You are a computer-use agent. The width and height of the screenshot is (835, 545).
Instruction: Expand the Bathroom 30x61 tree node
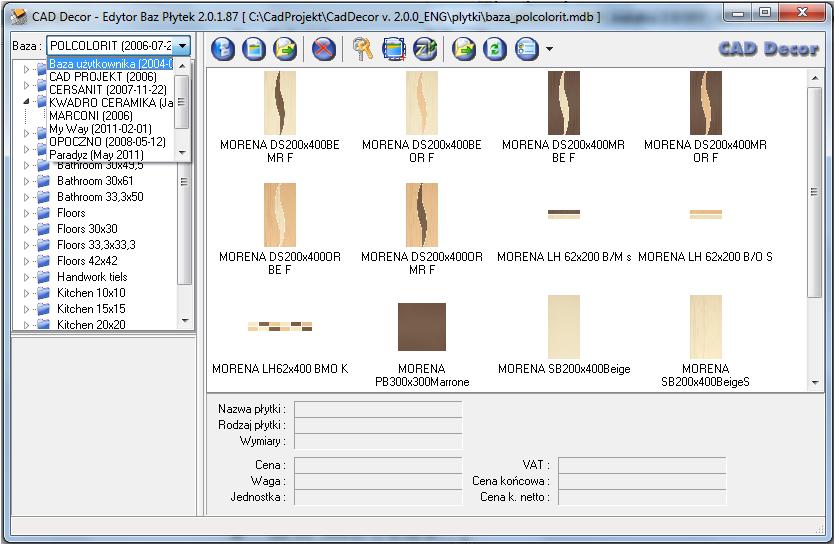pos(26,181)
